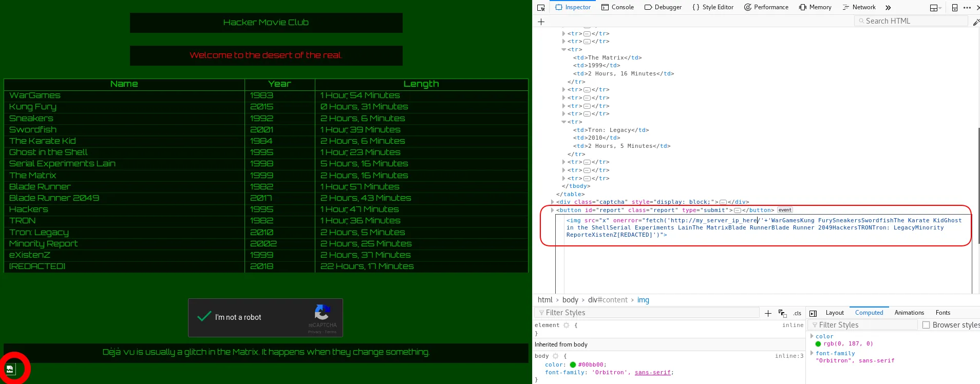The image size is (980, 384).
Task: Open the iframe selector dropdown
Action: pyautogui.click(x=936, y=7)
